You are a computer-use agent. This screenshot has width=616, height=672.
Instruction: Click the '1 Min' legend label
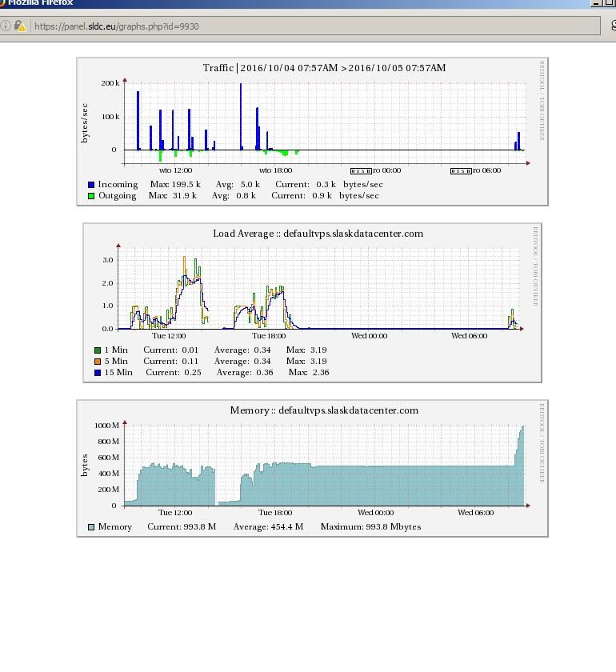tap(116, 350)
